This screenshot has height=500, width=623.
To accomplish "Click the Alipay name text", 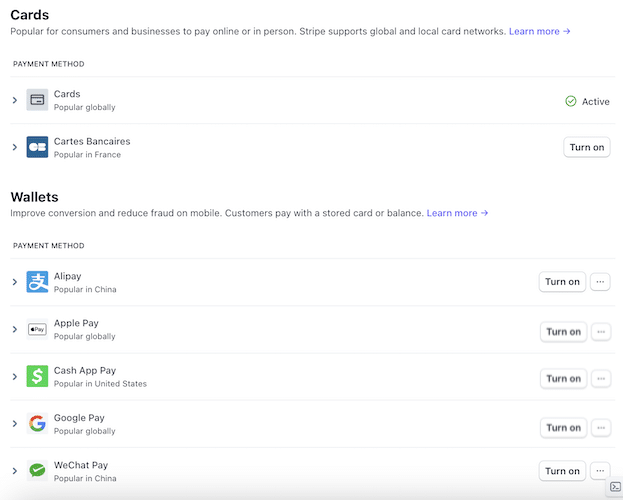I will pos(68,276).
